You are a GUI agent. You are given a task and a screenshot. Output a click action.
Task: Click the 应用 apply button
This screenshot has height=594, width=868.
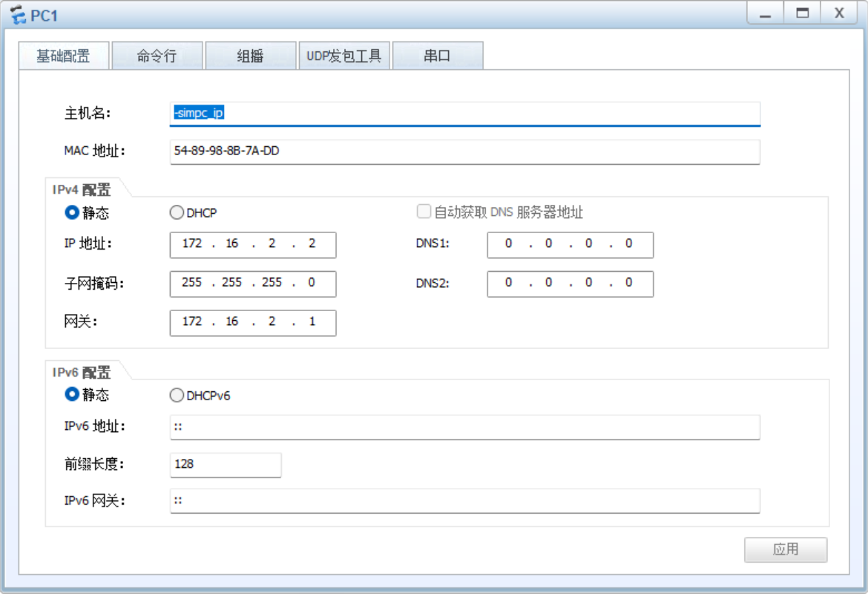786,549
